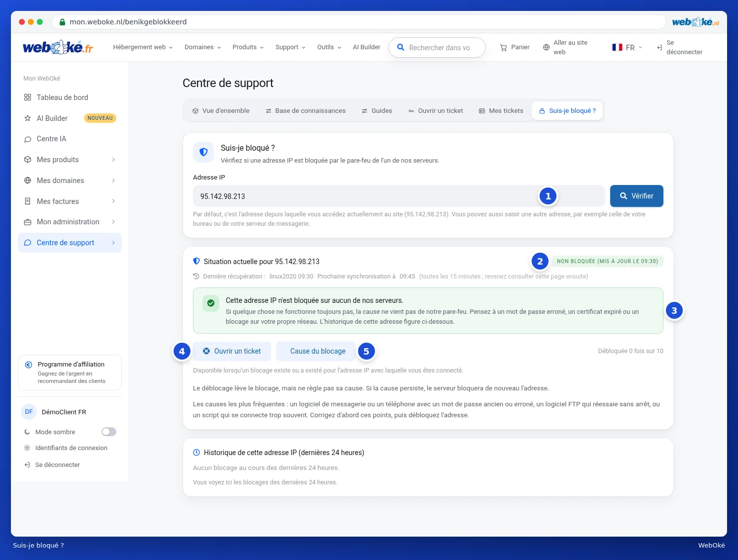The width and height of the screenshot is (738, 560).
Task: Click the DF user avatar
Action: click(x=29, y=412)
